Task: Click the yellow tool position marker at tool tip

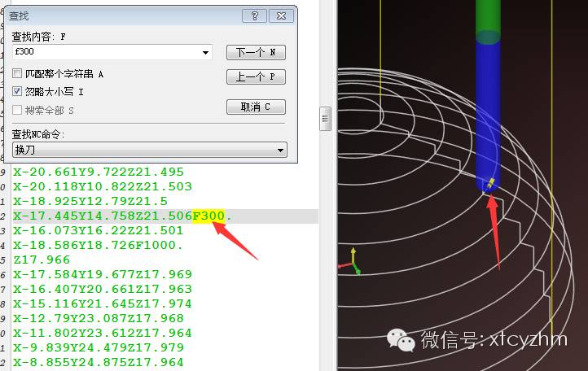Action: pos(490,184)
